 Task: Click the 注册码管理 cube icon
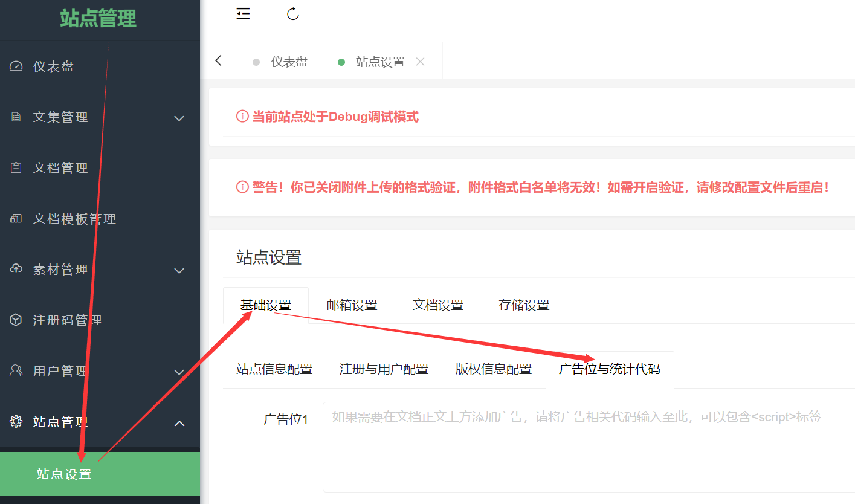coord(16,320)
